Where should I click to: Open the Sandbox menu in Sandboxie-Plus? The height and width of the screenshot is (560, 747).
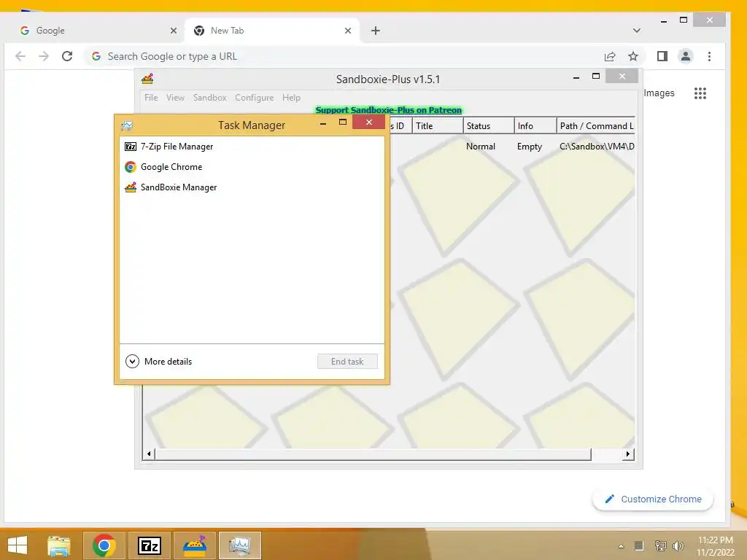click(x=209, y=98)
